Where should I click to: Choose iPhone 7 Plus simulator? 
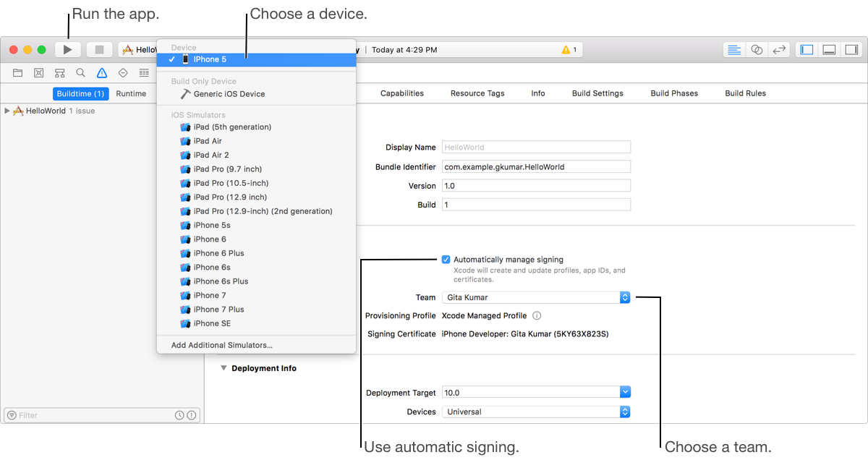256,309
